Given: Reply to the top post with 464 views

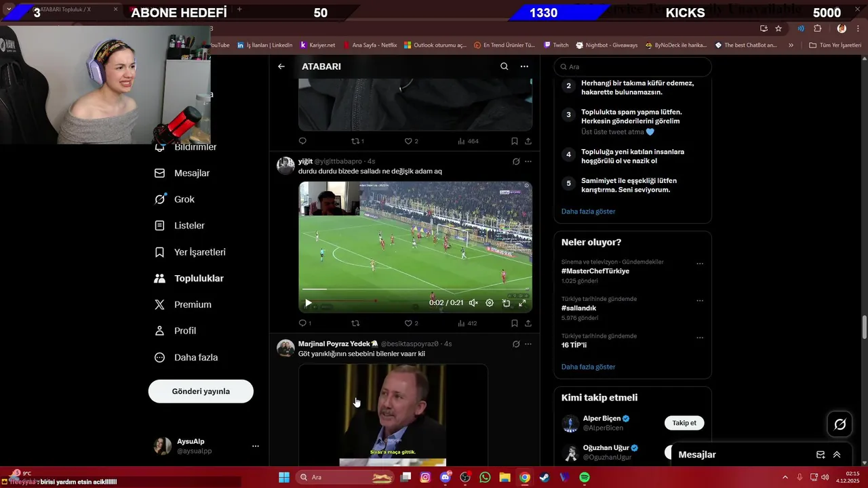Looking at the screenshot, I should (302, 141).
